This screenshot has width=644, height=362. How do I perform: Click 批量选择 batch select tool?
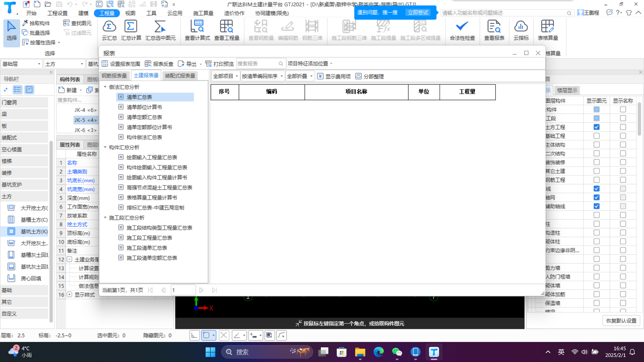click(36, 33)
